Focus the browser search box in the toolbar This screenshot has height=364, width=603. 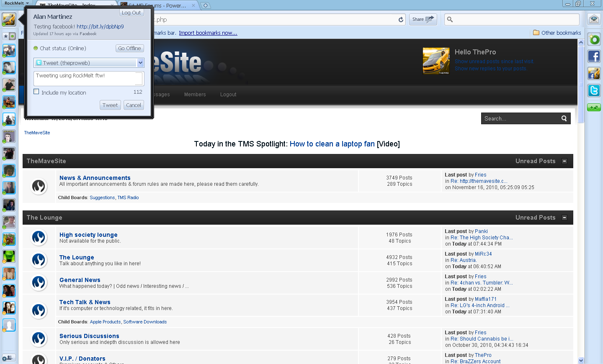[512, 19]
